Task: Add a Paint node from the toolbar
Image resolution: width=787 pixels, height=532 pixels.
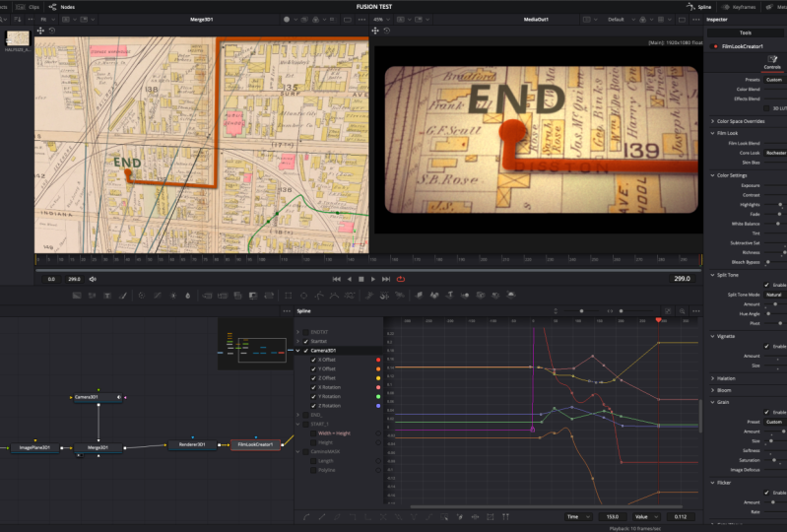Action: click(123, 296)
